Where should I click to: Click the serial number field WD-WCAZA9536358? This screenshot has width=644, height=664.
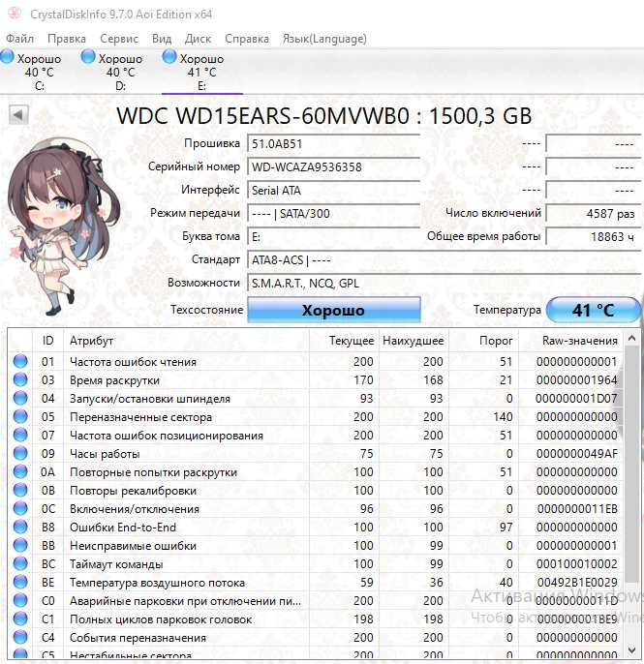click(333, 166)
